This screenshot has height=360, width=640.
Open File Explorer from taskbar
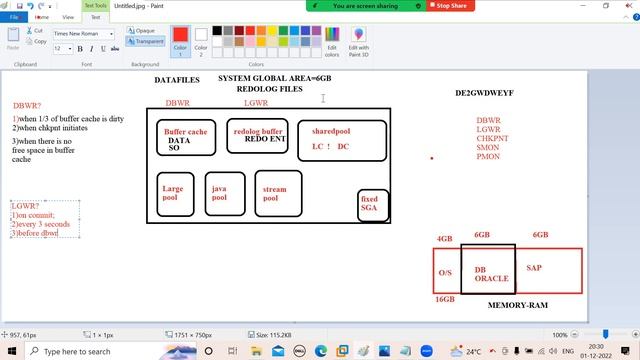pyautogui.click(x=256, y=351)
